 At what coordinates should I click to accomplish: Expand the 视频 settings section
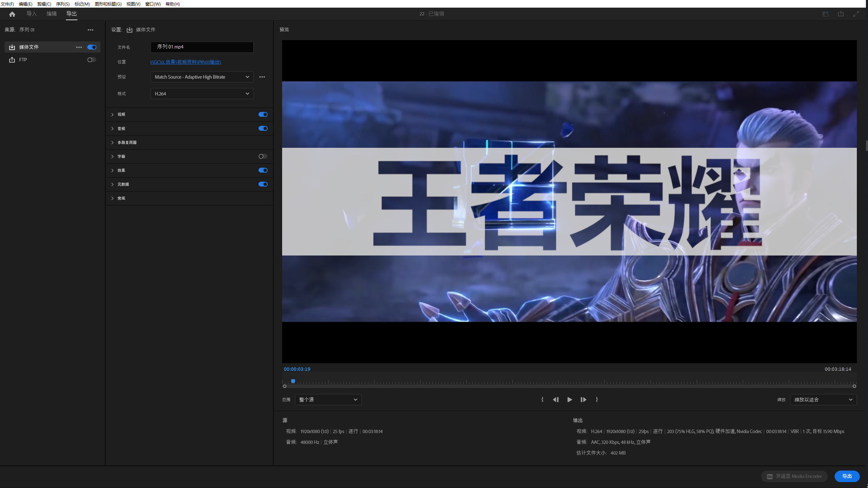(x=112, y=115)
